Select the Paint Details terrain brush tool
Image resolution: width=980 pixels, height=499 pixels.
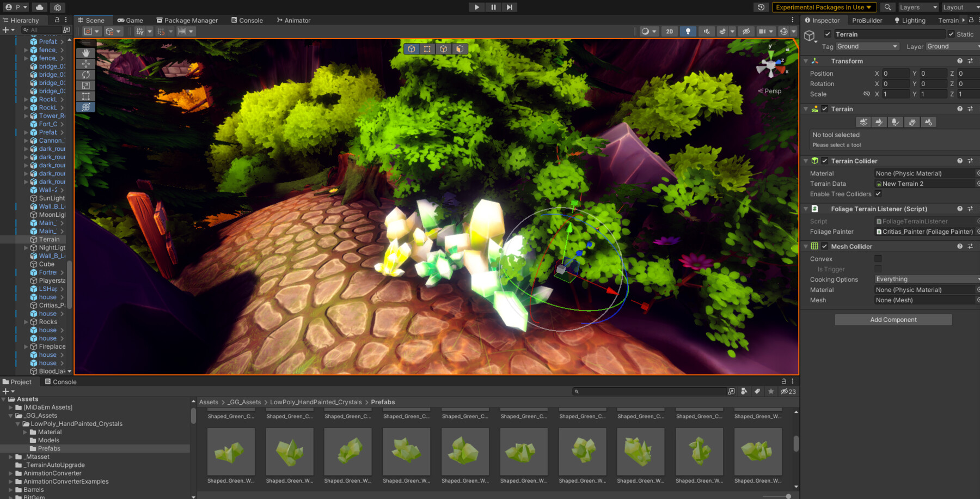pyautogui.click(x=912, y=122)
